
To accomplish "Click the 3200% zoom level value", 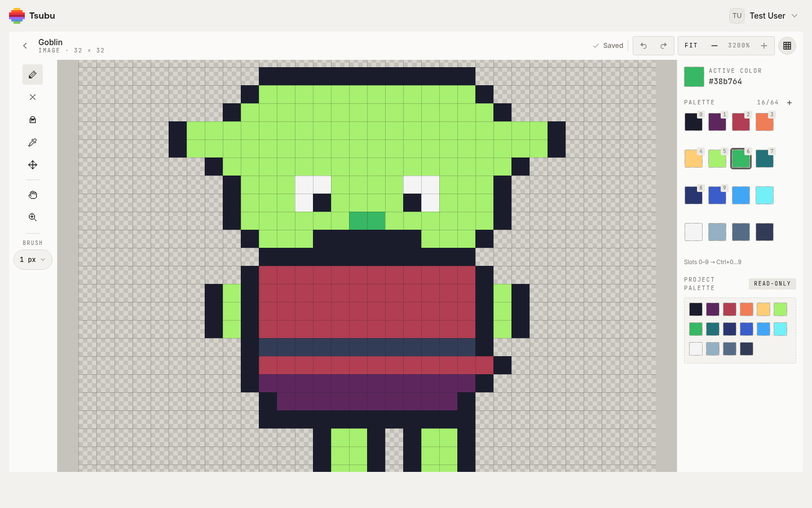I will click(739, 46).
